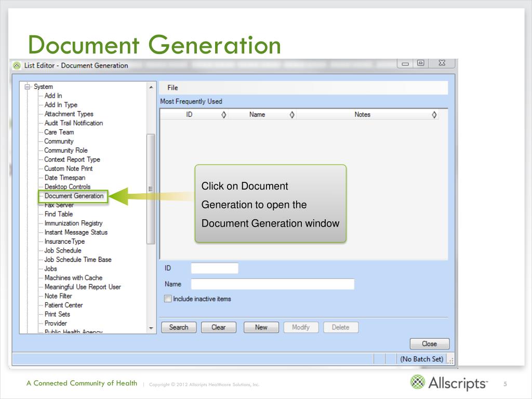Open Attachment Types in tree
The width and height of the screenshot is (532, 399).
click(69, 114)
